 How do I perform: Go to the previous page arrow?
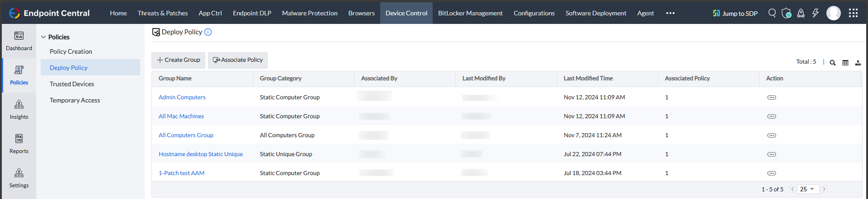click(793, 189)
